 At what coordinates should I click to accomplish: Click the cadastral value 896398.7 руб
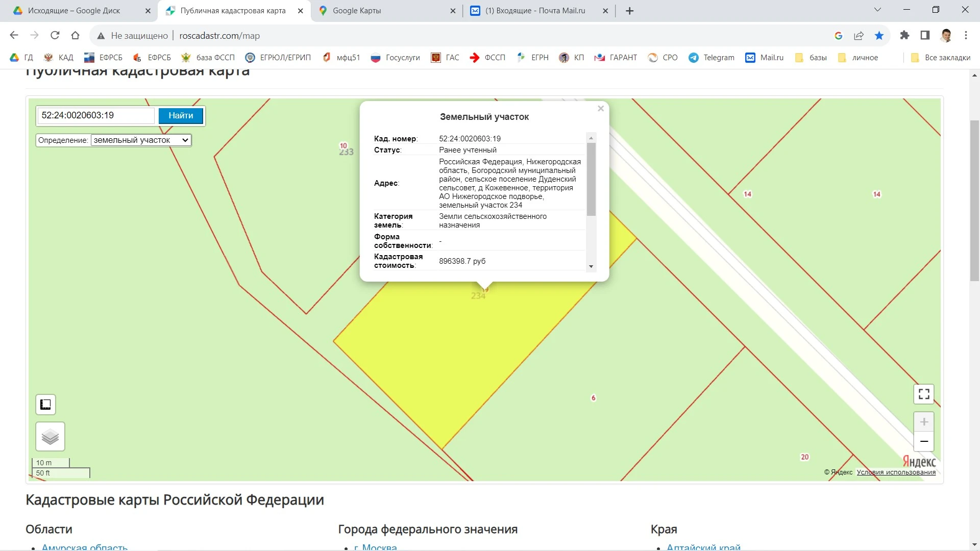(x=462, y=261)
